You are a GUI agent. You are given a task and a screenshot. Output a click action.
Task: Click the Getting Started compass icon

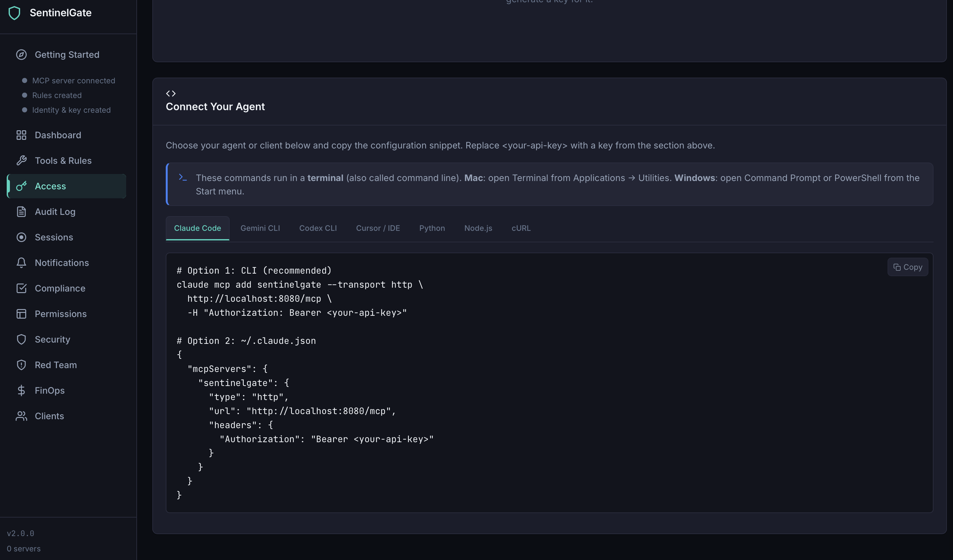click(21, 55)
